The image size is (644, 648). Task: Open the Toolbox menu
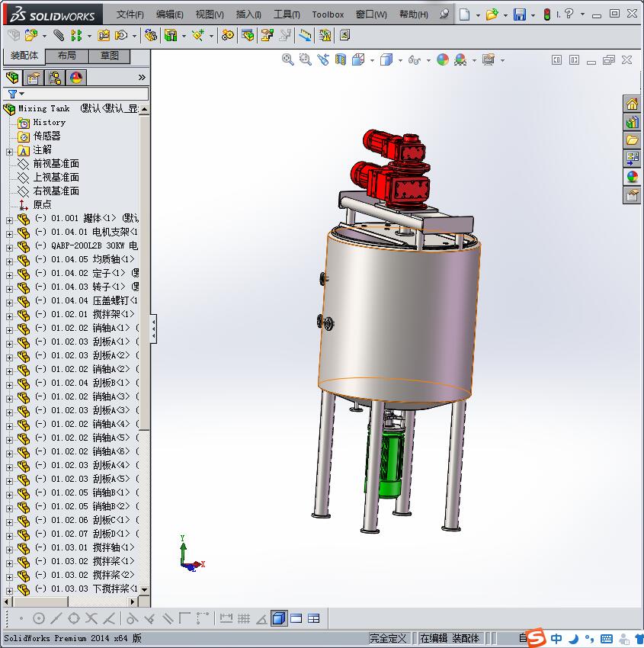pos(328,14)
